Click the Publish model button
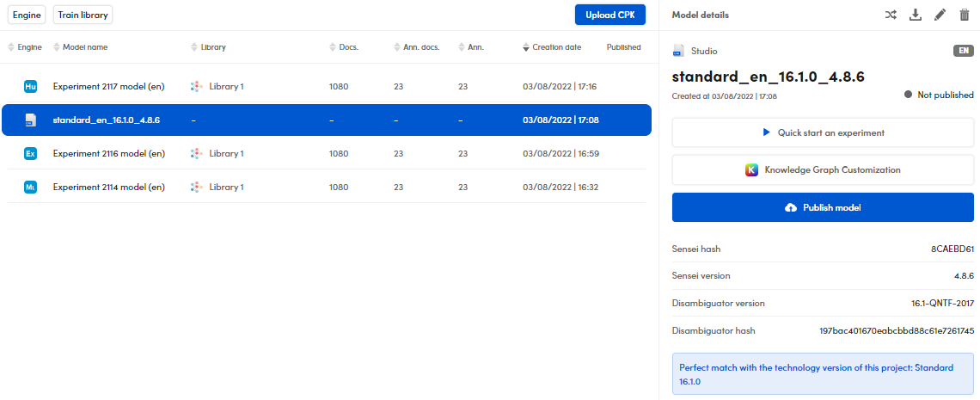The image size is (980, 400). [x=823, y=208]
